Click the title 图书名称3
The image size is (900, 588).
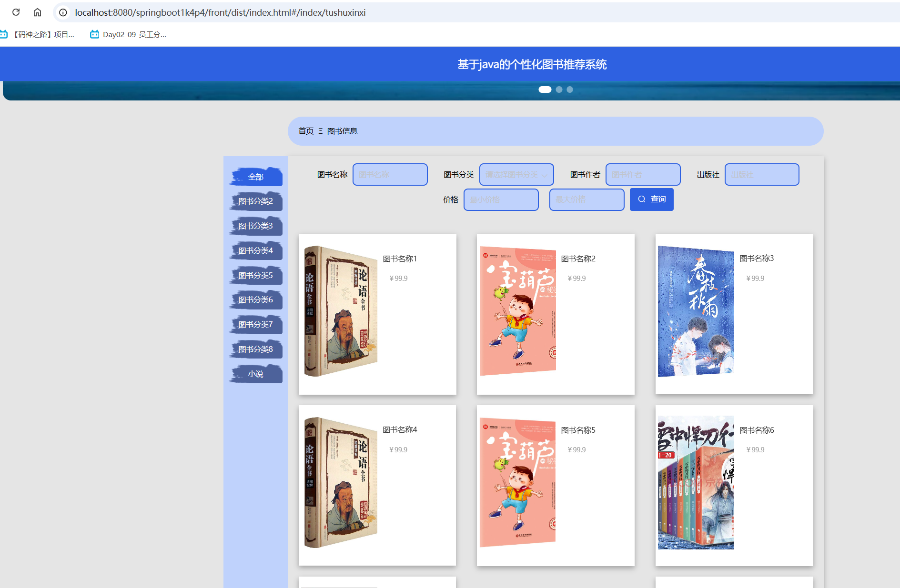(x=757, y=258)
